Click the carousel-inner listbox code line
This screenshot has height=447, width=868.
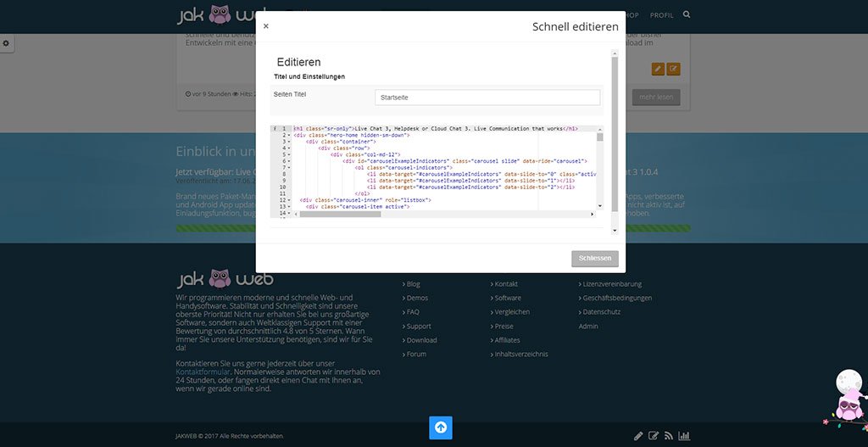[364, 200]
